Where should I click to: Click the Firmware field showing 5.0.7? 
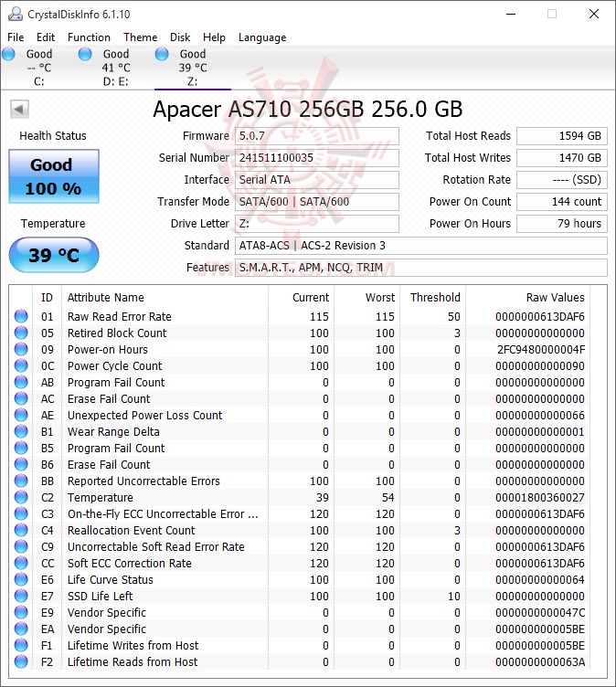(x=317, y=136)
